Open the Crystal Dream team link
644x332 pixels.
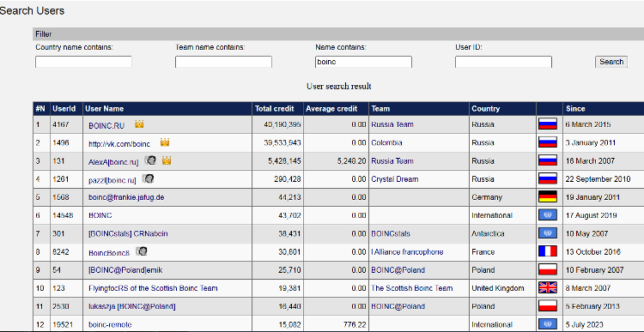pos(395,179)
